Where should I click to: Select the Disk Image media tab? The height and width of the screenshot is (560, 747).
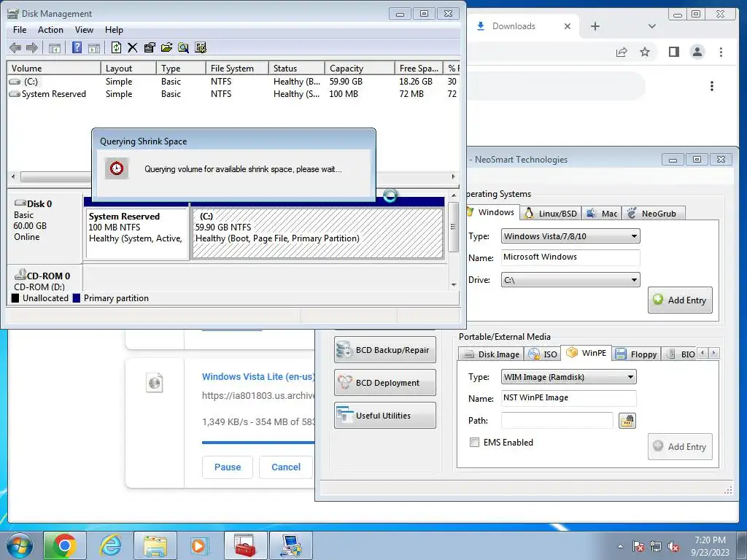point(491,354)
